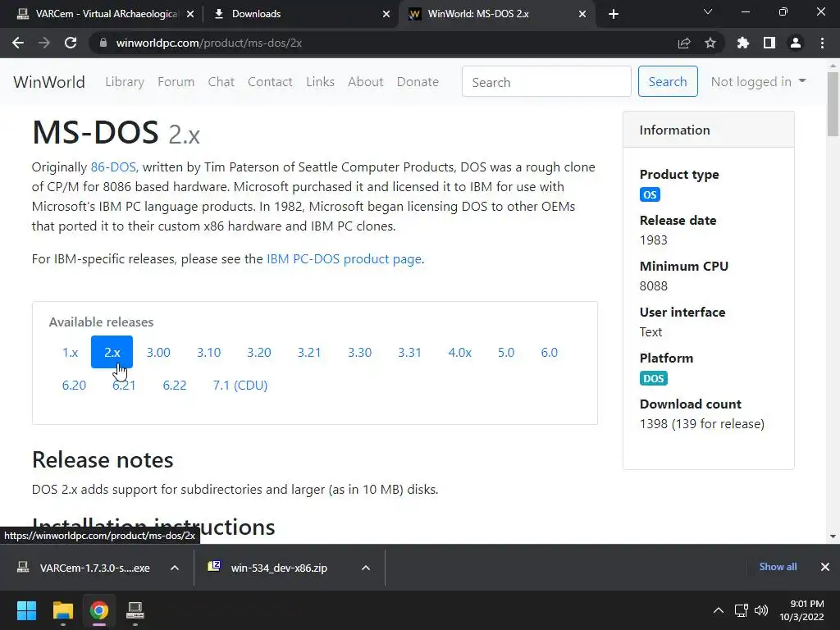Screen dimensions: 840x630
Task: Open the Chat nav link
Action: tap(221, 82)
